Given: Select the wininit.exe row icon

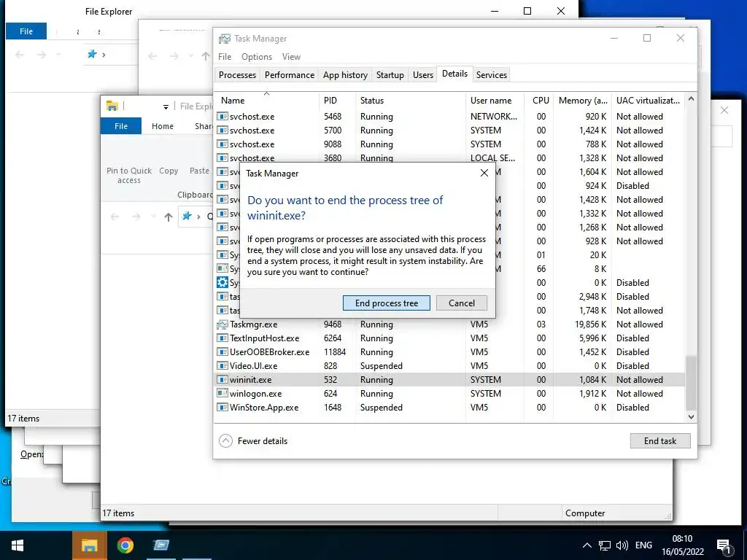Looking at the screenshot, I should [222, 379].
